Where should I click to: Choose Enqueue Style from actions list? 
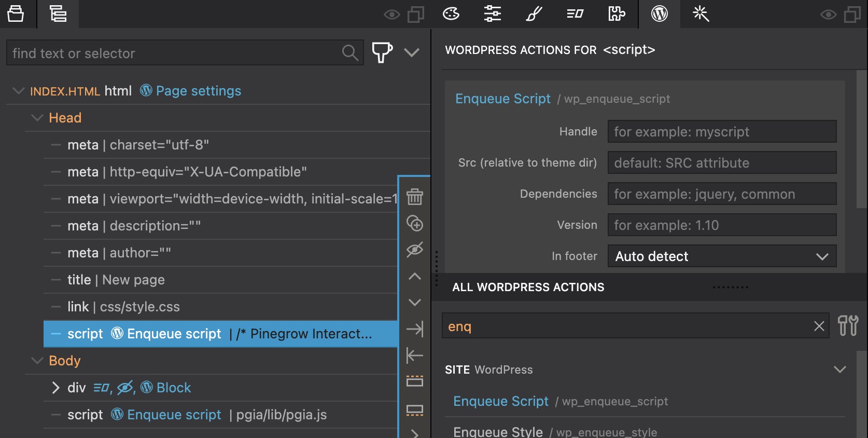tap(498, 432)
